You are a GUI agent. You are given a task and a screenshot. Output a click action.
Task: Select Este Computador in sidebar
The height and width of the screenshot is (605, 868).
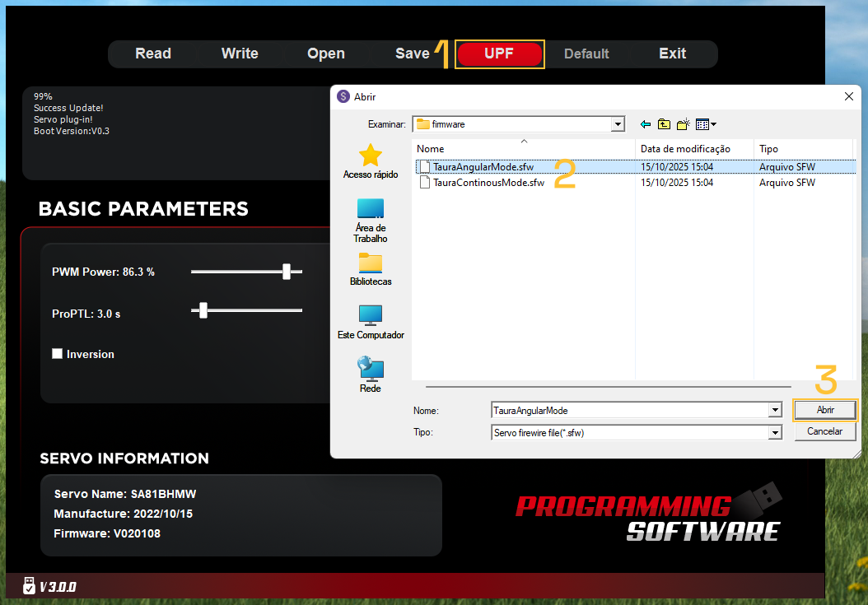click(x=371, y=322)
